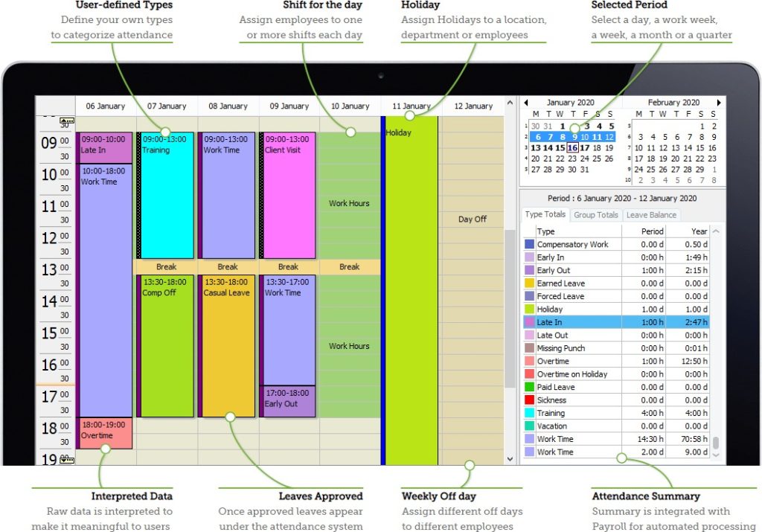Select the Client Visit block on 09 January
Screen dimensions: 762x532
(x=288, y=195)
